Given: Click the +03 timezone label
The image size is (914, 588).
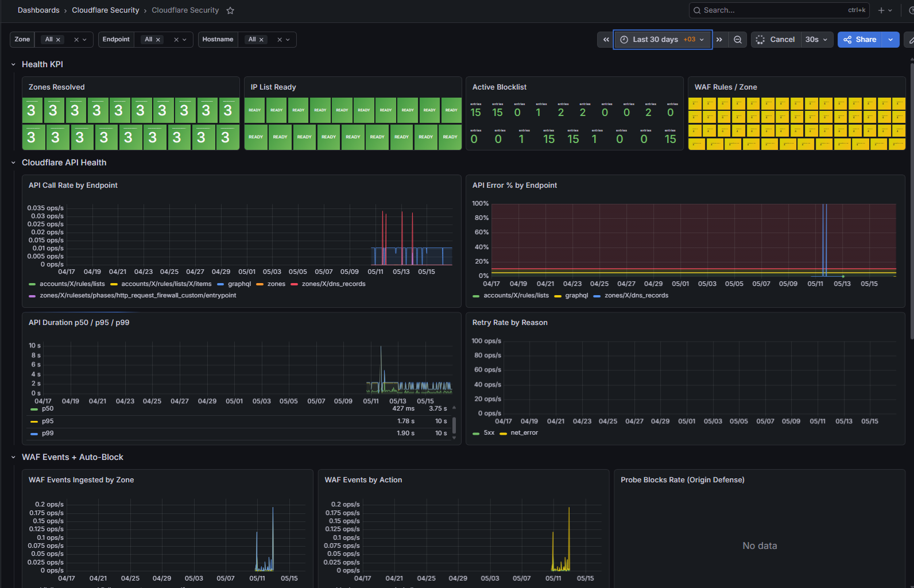Looking at the screenshot, I should (689, 40).
